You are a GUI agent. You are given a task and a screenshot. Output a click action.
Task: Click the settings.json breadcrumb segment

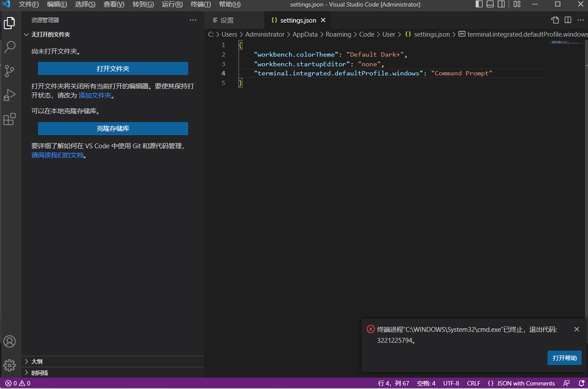click(427, 34)
